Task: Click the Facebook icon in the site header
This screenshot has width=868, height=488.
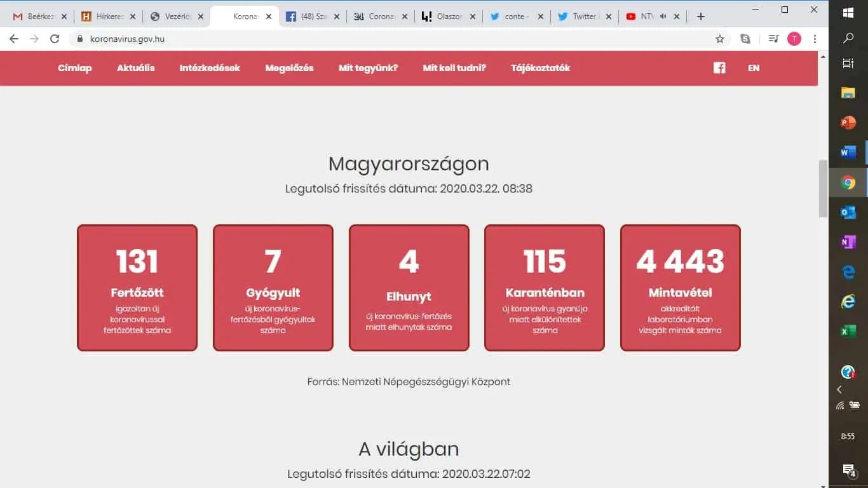Action: (719, 68)
